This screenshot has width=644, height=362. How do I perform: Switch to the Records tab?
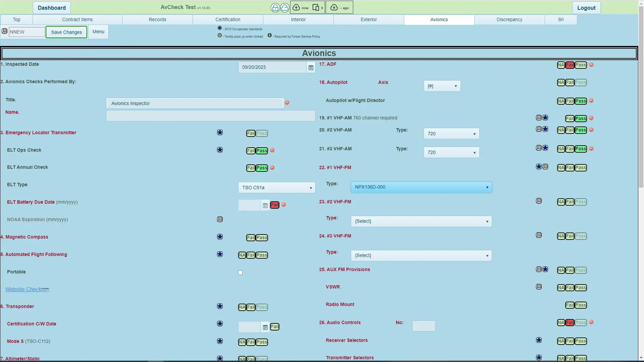point(157,19)
